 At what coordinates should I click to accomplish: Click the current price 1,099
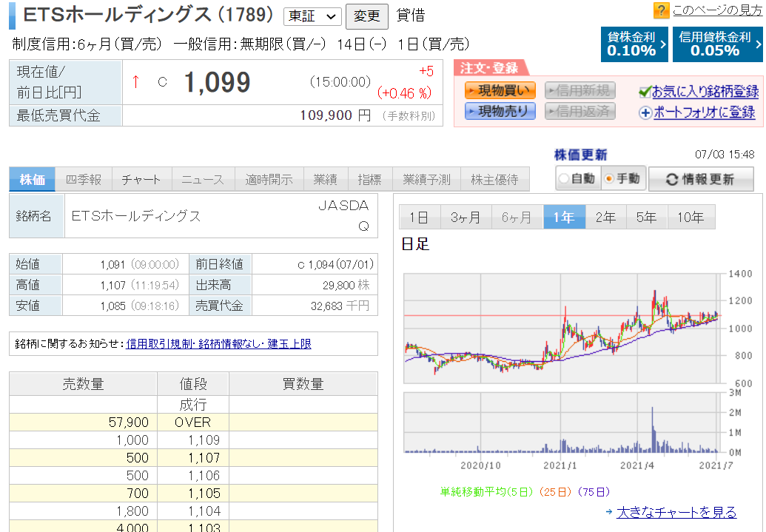pos(218,82)
